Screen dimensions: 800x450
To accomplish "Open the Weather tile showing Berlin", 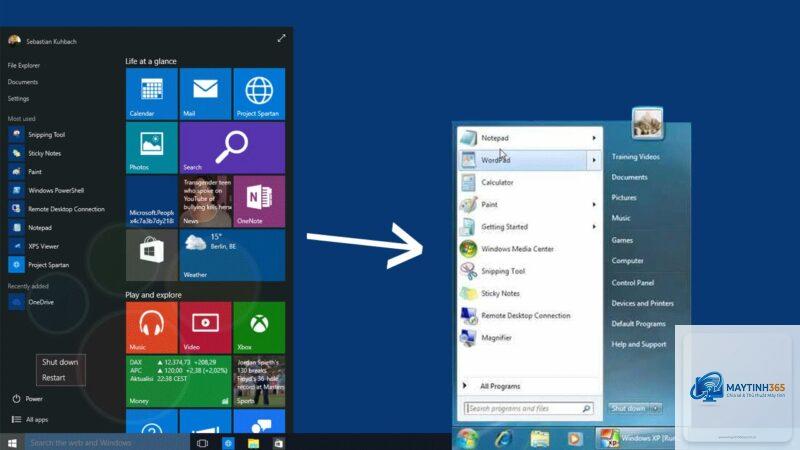I will pyautogui.click(x=232, y=255).
